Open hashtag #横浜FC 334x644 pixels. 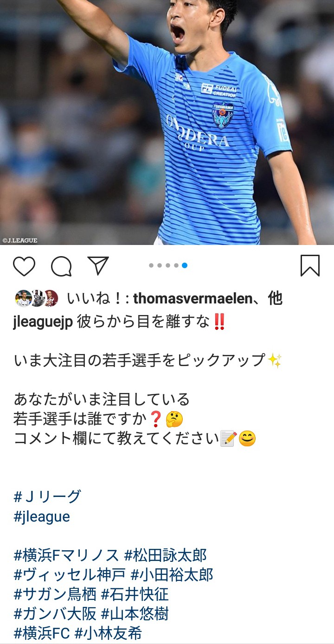[42, 633]
